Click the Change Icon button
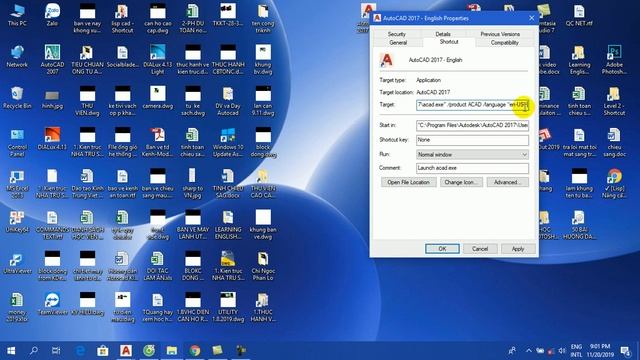 coord(461,182)
